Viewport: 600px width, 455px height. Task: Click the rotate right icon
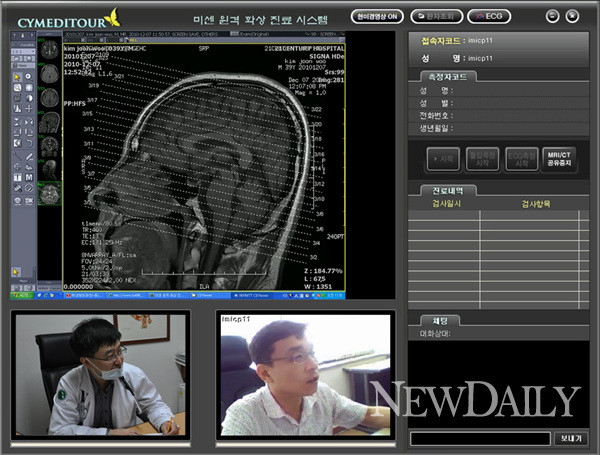29,132
